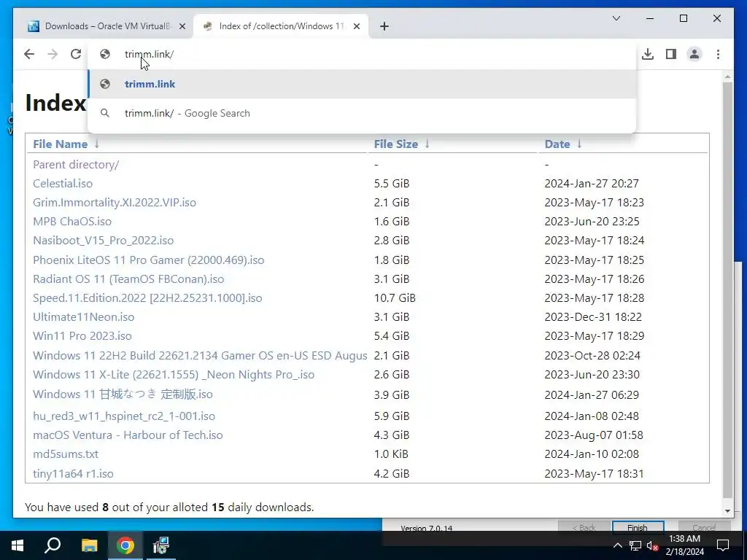Open md5sums.txt

[66, 454]
